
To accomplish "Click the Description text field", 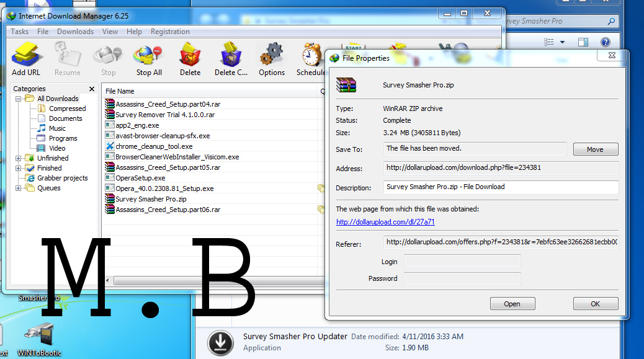I will click(x=501, y=187).
